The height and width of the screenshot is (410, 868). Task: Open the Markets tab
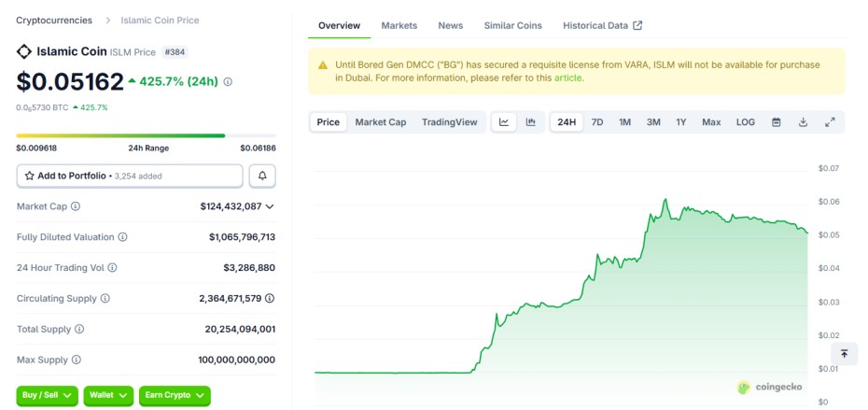(x=399, y=25)
